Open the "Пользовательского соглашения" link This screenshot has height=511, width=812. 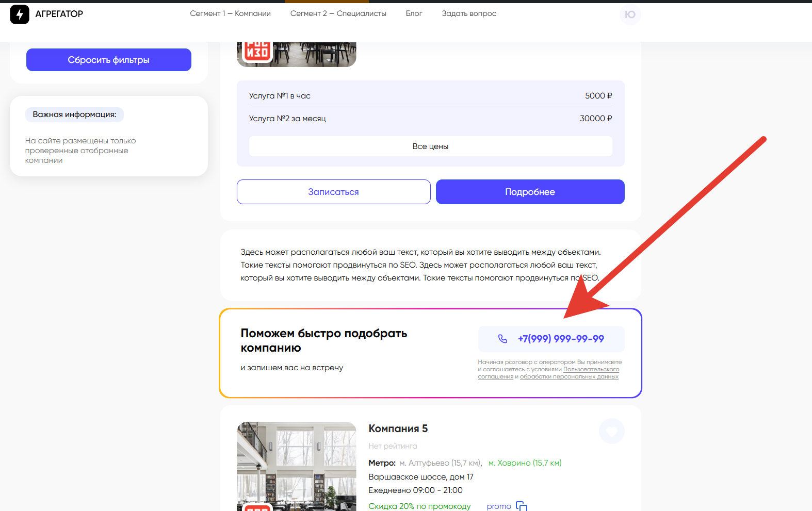591,370
